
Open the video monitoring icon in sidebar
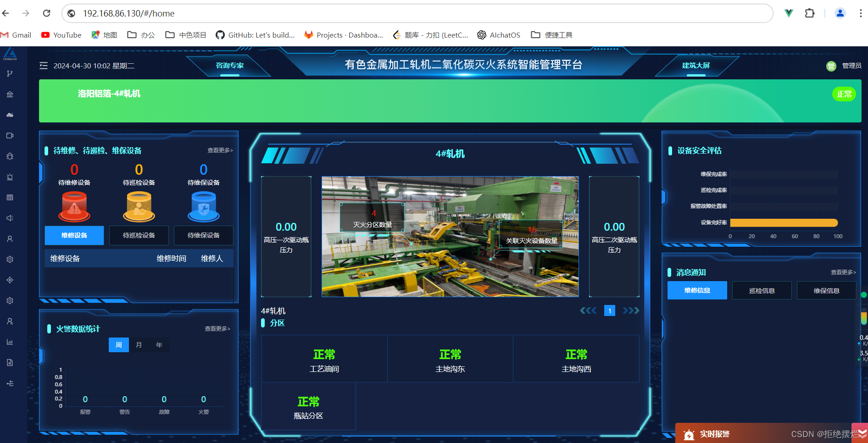pyautogui.click(x=10, y=135)
